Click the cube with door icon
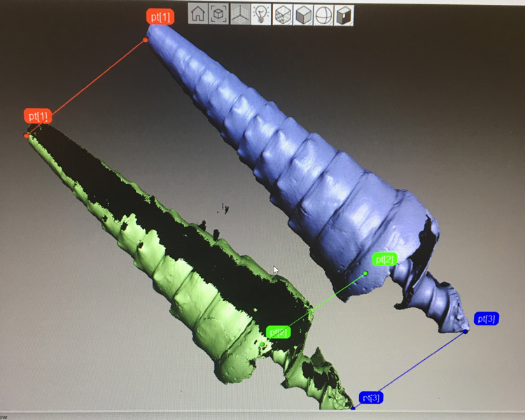The height and width of the screenshot is (420, 525). [x=344, y=14]
